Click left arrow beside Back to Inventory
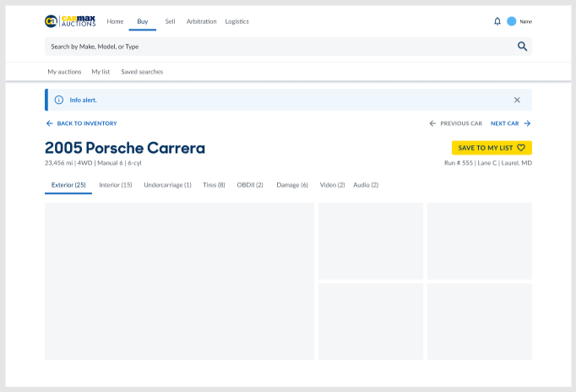Viewport: 576px width, 392px height. [x=49, y=123]
